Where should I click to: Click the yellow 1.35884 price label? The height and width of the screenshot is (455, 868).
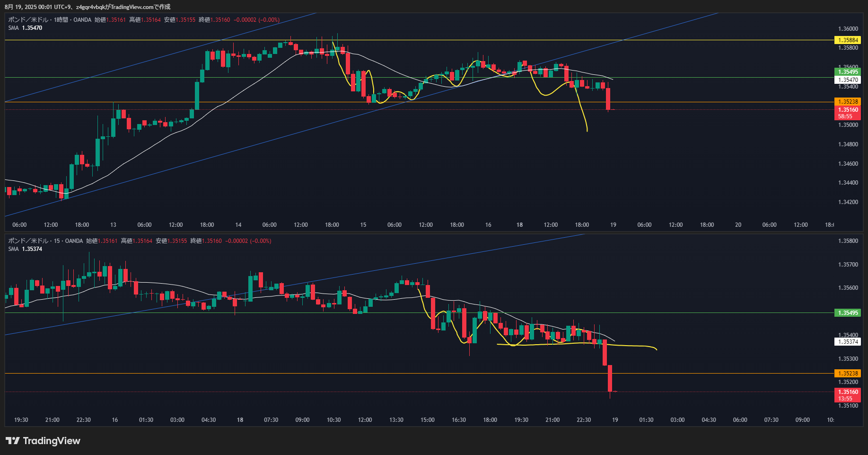847,40
